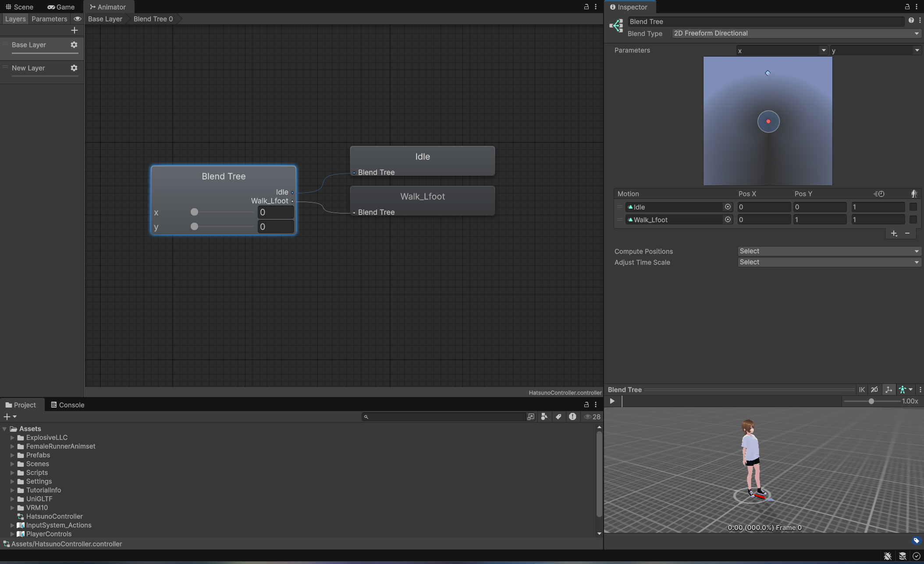Go to Base Layer breadcrumb

105,19
